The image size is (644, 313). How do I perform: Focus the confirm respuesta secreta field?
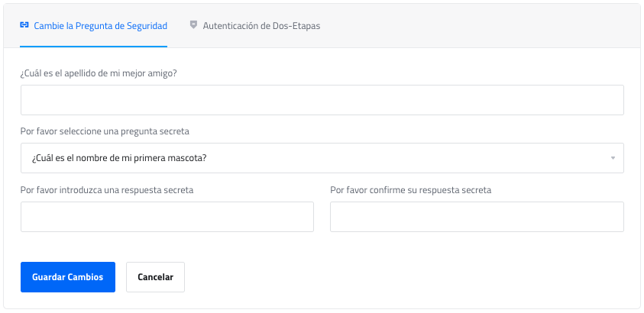[x=477, y=217]
